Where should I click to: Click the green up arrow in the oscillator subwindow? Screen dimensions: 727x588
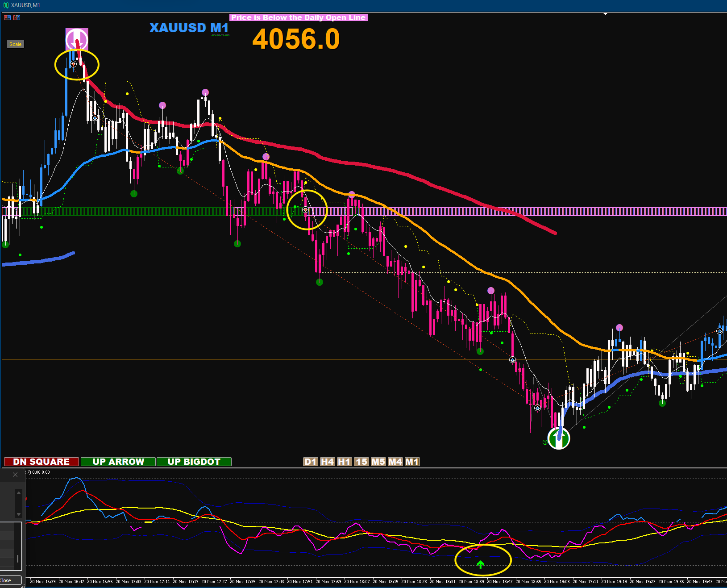481,564
